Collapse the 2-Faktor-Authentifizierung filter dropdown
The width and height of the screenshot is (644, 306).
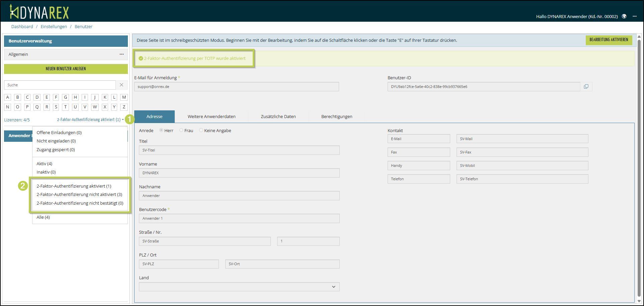click(x=90, y=120)
